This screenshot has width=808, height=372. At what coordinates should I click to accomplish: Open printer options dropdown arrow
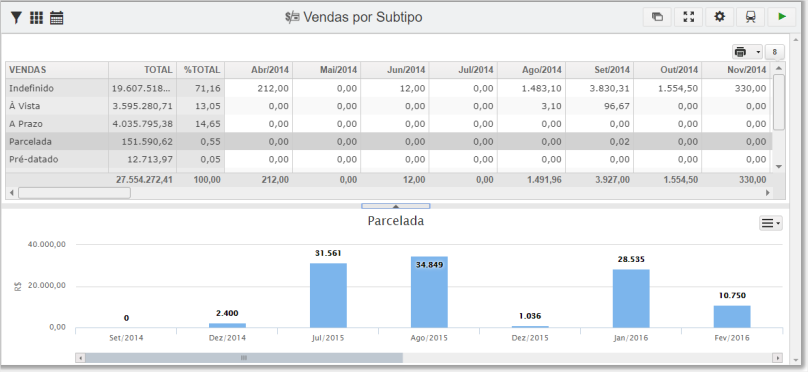758,52
